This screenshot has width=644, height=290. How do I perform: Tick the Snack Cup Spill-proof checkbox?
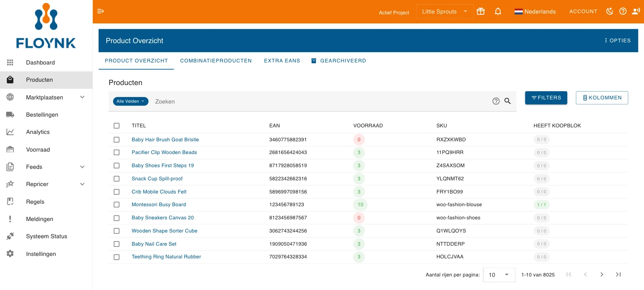(117, 179)
